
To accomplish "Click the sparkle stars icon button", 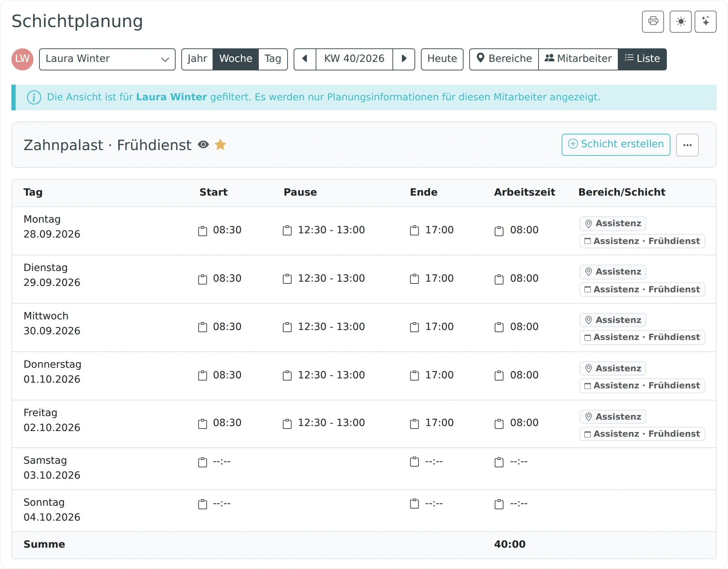I will click(x=705, y=22).
